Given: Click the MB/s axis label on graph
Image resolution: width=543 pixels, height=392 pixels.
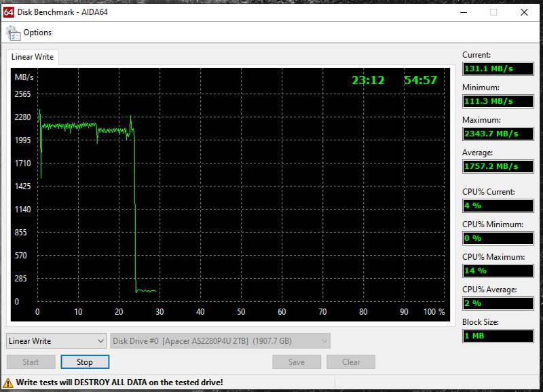Looking at the screenshot, I should [24, 77].
